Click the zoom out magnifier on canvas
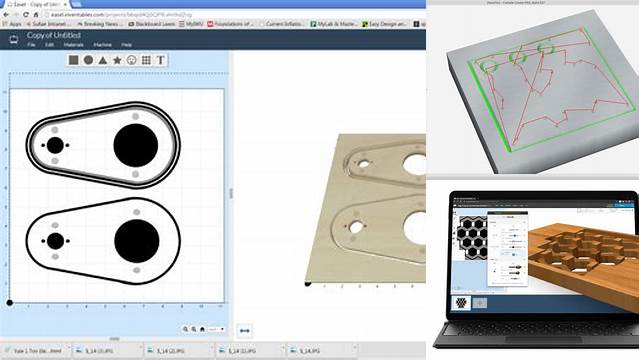The image size is (639, 360). click(194, 329)
